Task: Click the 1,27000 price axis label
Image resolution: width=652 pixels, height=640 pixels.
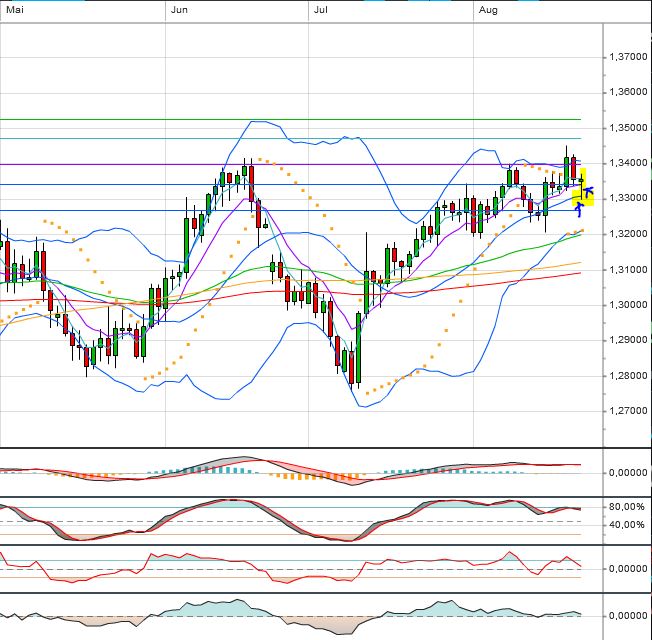Action: [x=628, y=411]
